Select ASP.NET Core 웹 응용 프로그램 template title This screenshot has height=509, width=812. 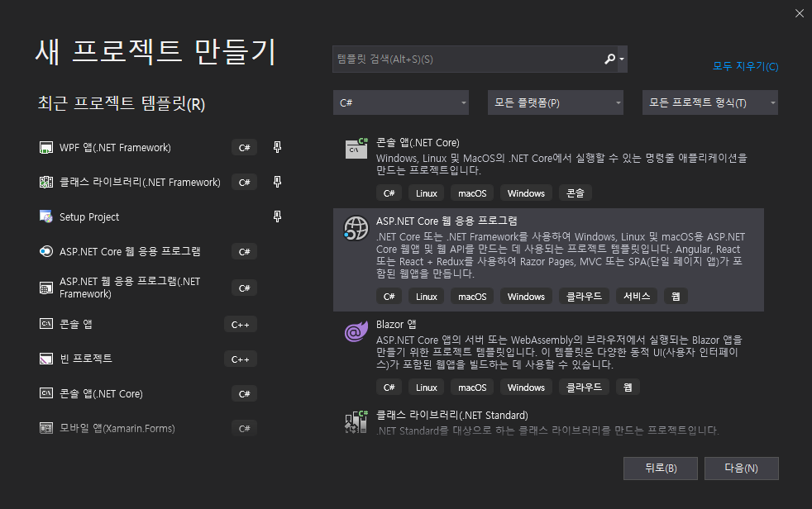click(447, 221)
